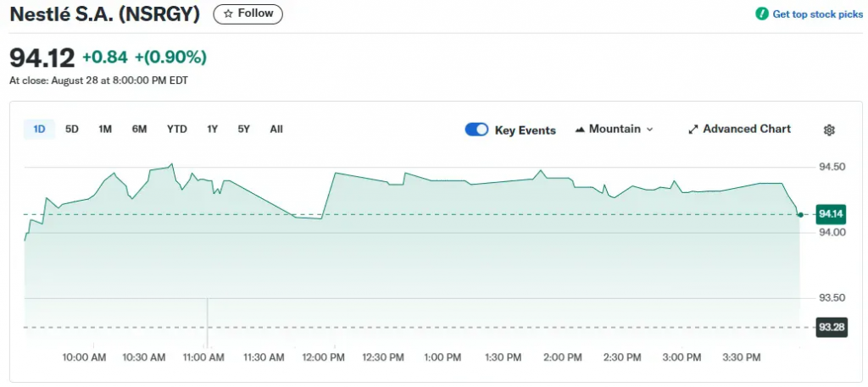The width and height of the screenshot is (868, 387).
Task: Open the Mountain chart type dropdown
Action: (615, 130)
